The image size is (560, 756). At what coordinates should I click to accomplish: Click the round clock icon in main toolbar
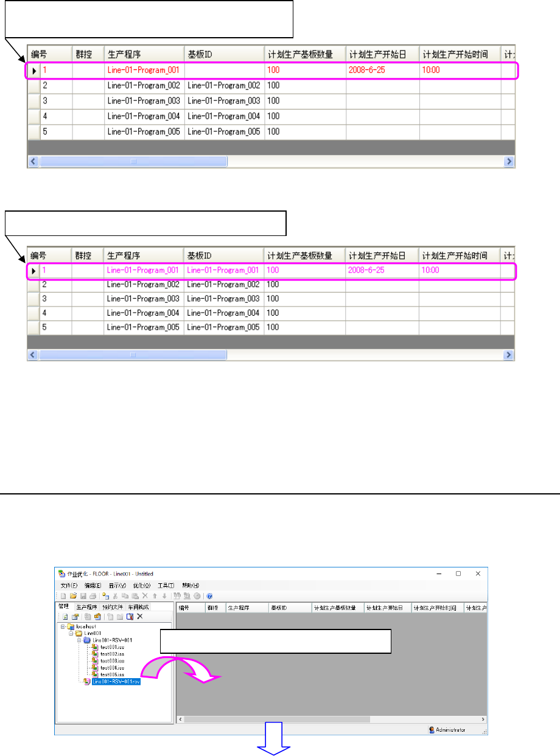click(197, 596)
